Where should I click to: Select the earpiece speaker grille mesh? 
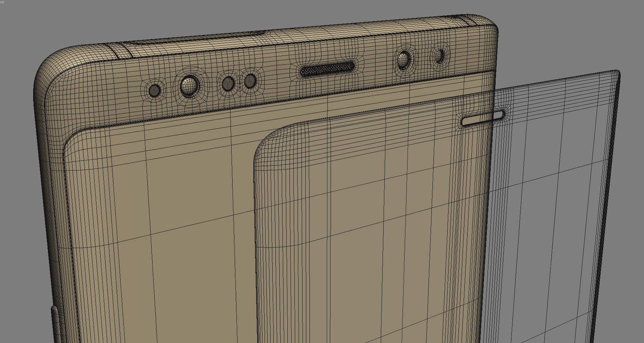coord(327,69)
